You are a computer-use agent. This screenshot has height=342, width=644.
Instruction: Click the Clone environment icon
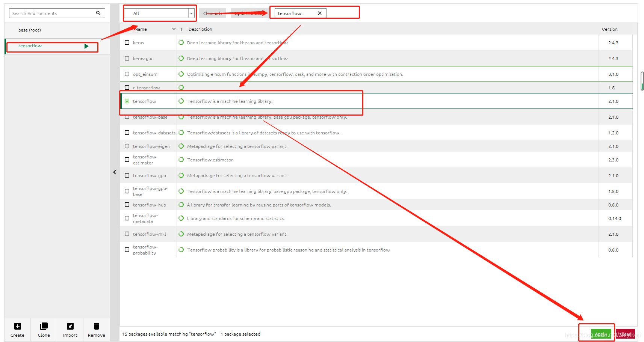pos(44,326)
